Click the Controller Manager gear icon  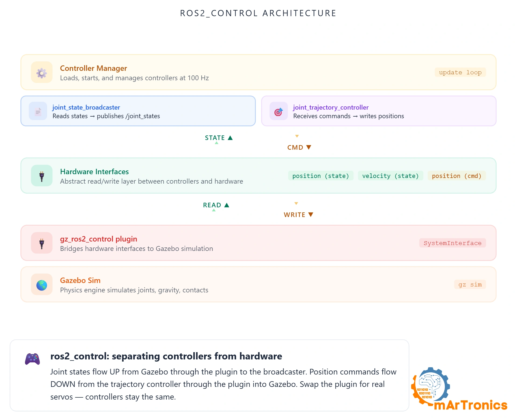42,72
